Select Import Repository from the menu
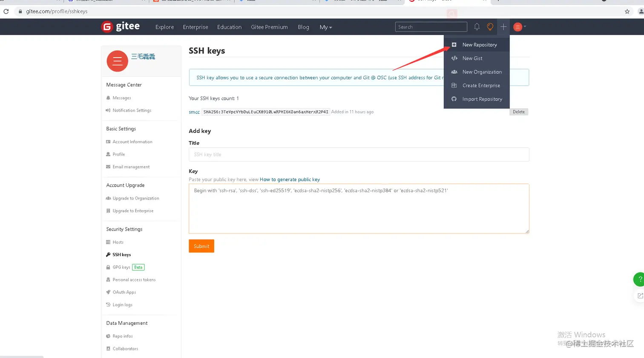 click(x=477, y=99)
